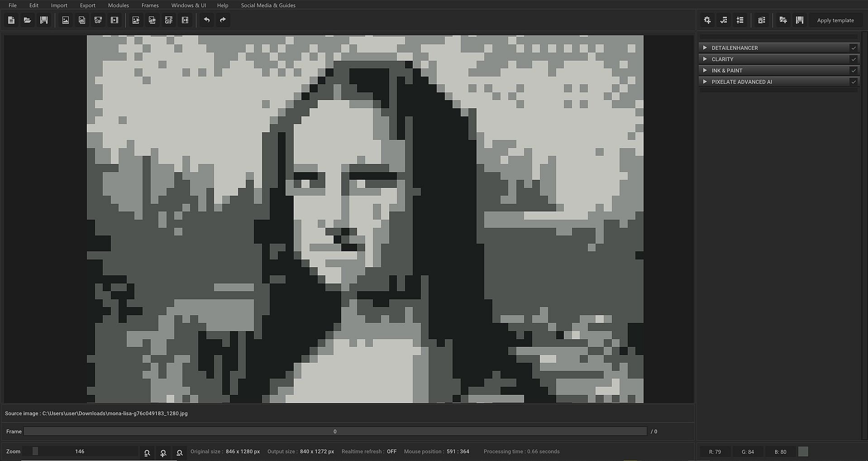This screenshot has width=868, height=461.
Task: Click the picked color swatch beside B: 80
Action: tap(803, 451)
